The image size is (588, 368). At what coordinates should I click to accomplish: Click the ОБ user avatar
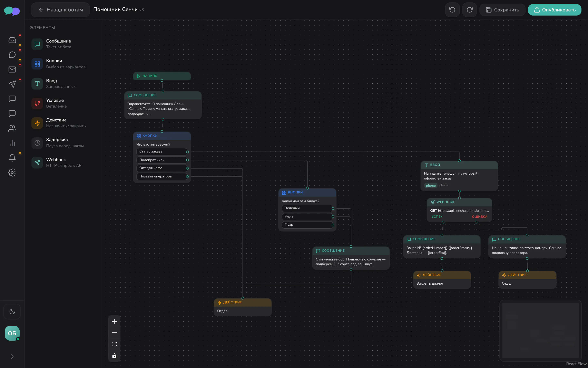(12, 333)
